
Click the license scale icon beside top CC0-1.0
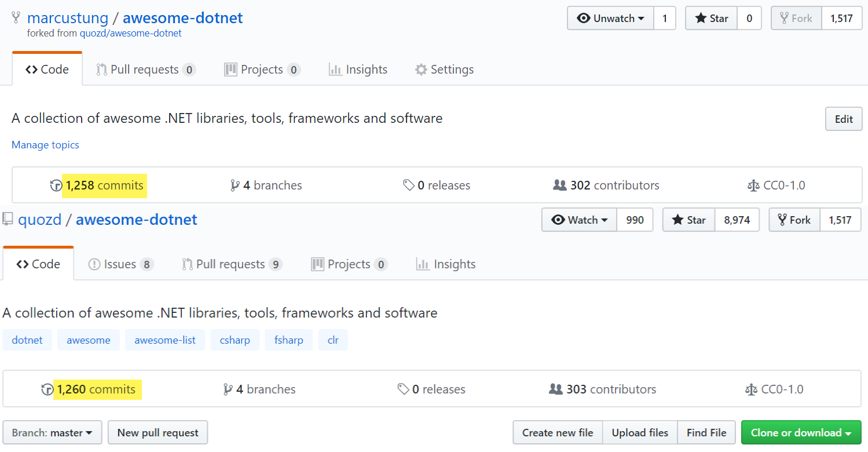pyautogui.click(x=753, y=185)
